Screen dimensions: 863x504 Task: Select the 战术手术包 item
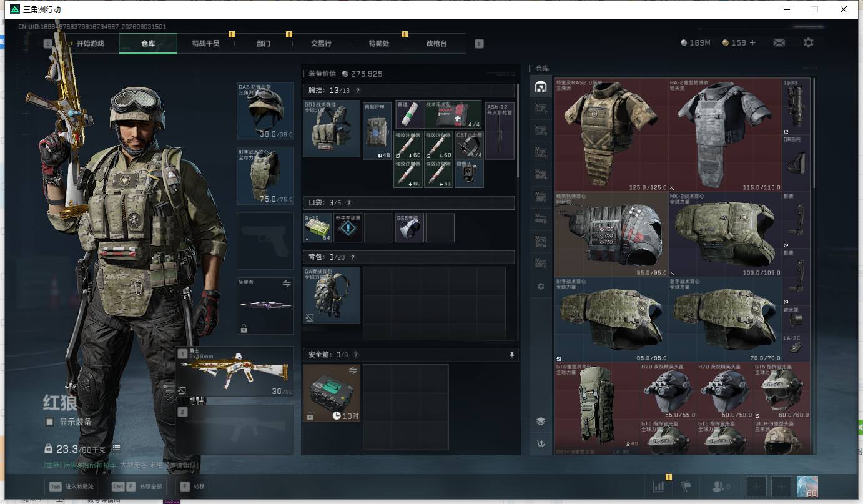tap(453, 115)
